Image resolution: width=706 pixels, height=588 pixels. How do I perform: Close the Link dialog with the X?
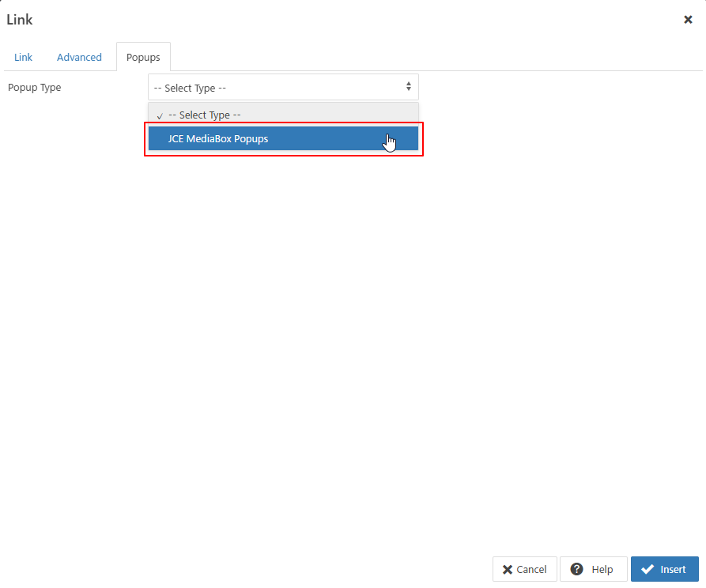pos(688,20)
